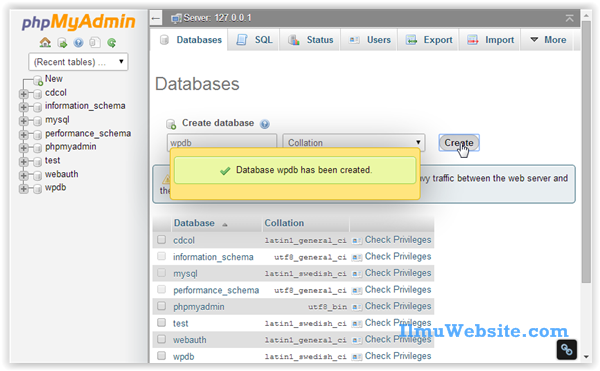Open the webauth database link in table
600x371 pixels.
point(189,340)
